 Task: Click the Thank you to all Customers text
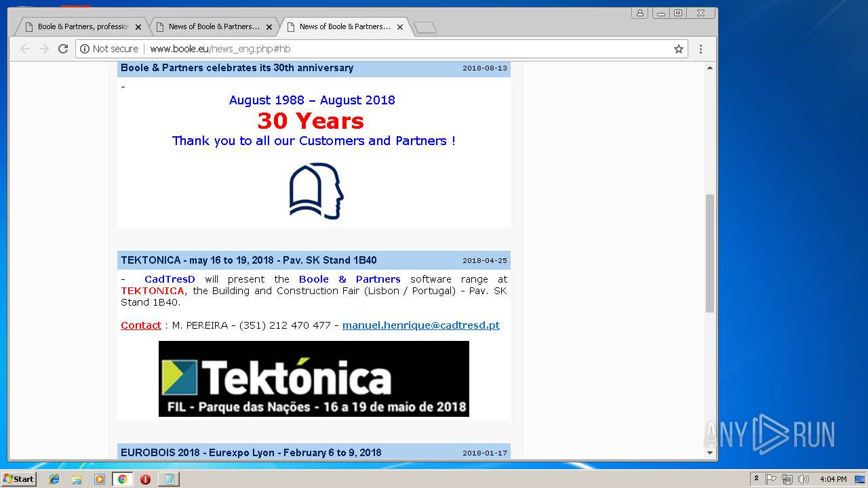point(314,141)
